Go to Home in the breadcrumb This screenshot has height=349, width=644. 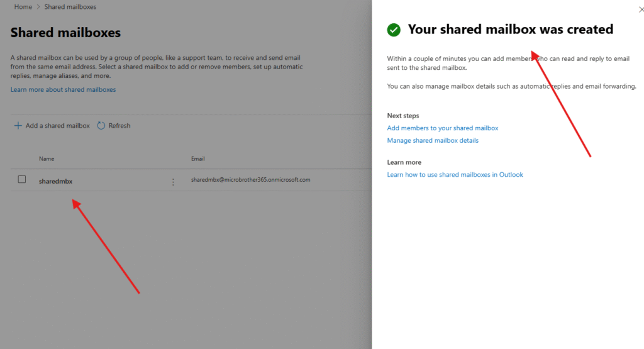[23, 7]
